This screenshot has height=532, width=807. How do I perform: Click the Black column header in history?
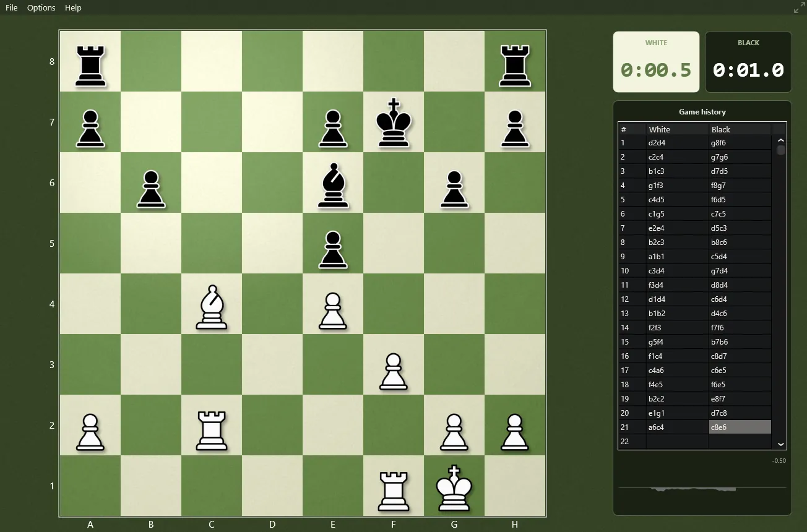740,129
